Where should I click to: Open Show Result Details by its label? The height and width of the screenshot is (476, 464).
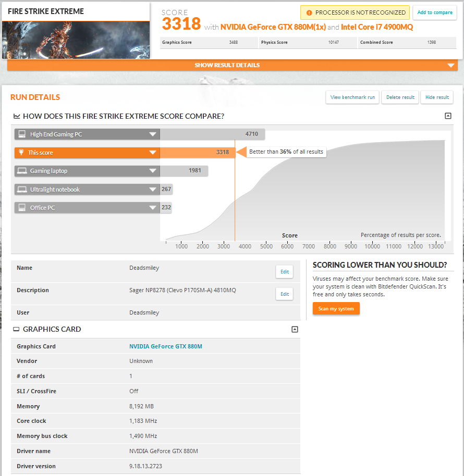click(227, 65)
